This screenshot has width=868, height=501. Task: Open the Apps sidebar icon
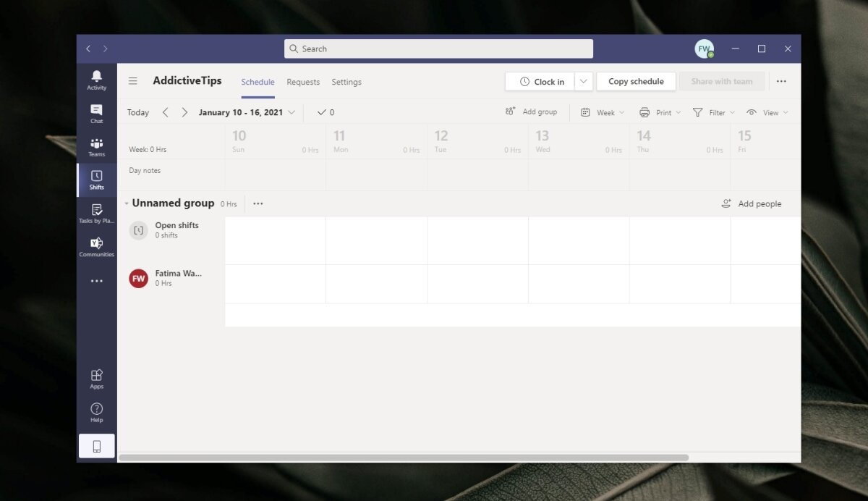coord(96,379)
